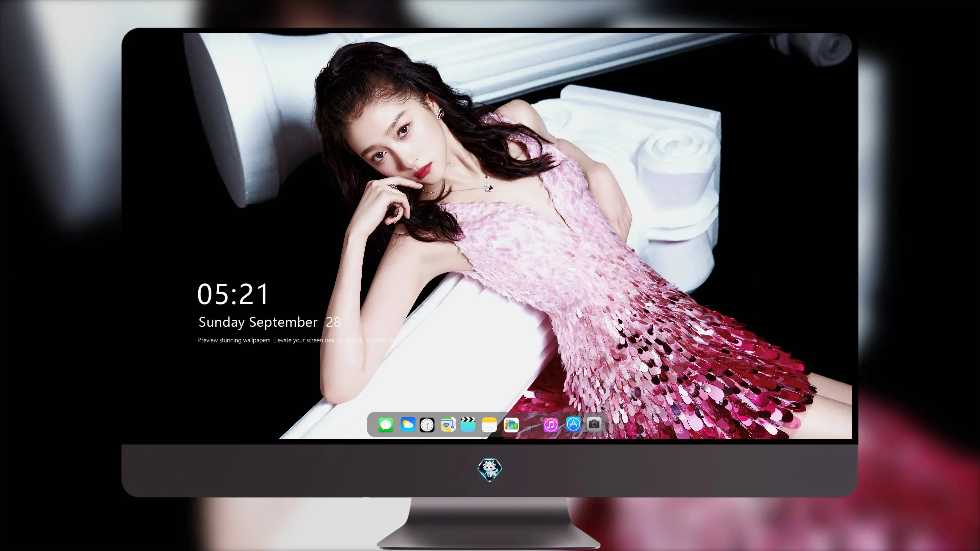Open the photo collage app dock icon

(511, 425)
